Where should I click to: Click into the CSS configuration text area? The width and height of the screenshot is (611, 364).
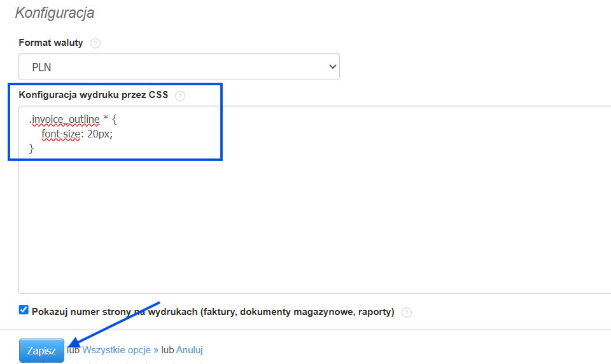(315, 200)
